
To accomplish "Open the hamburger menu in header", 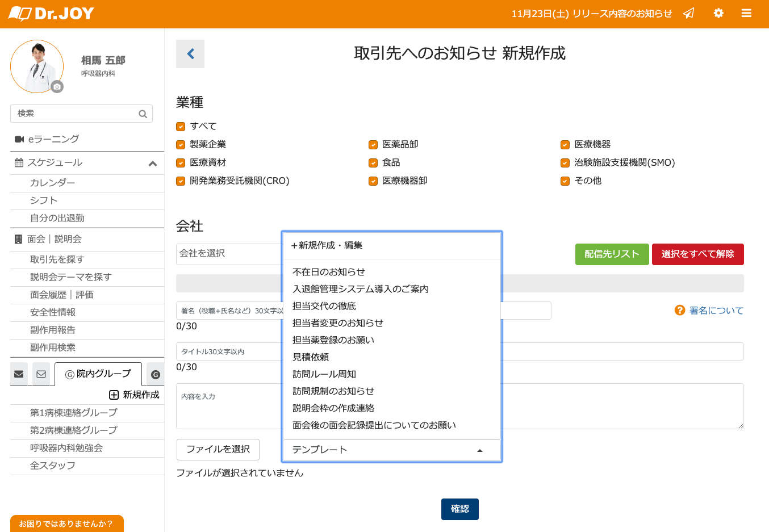I will pyautogui.click(x=746, y=13).
